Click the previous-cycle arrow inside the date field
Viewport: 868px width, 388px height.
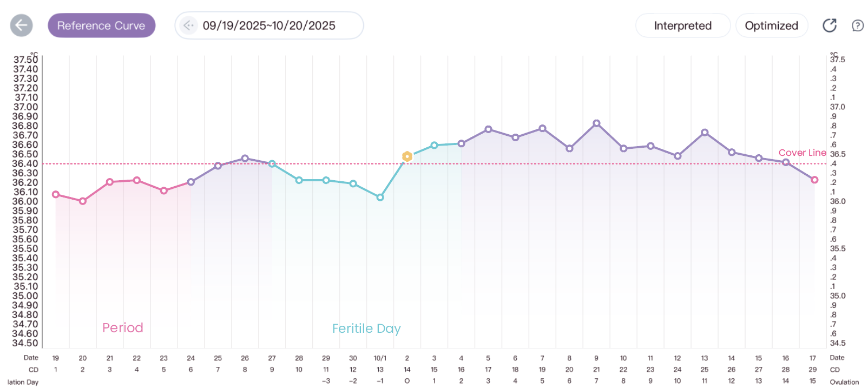[187, 25]
